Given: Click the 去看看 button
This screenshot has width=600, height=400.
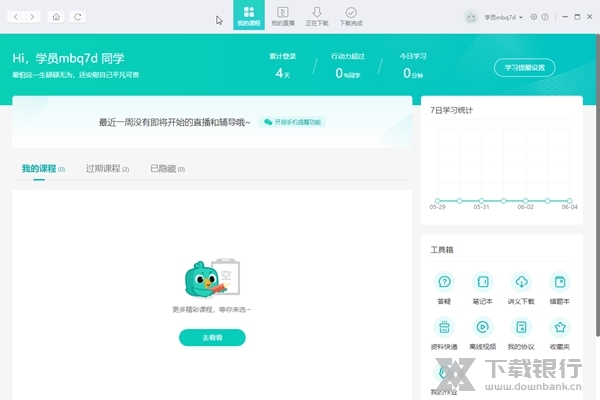Looking at the screenshot, I should click(212, 338).
